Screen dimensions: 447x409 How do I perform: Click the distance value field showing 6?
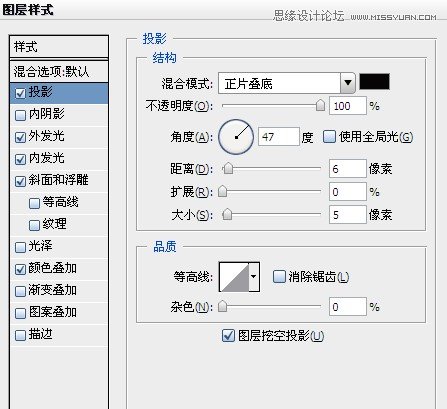(348, 169)
